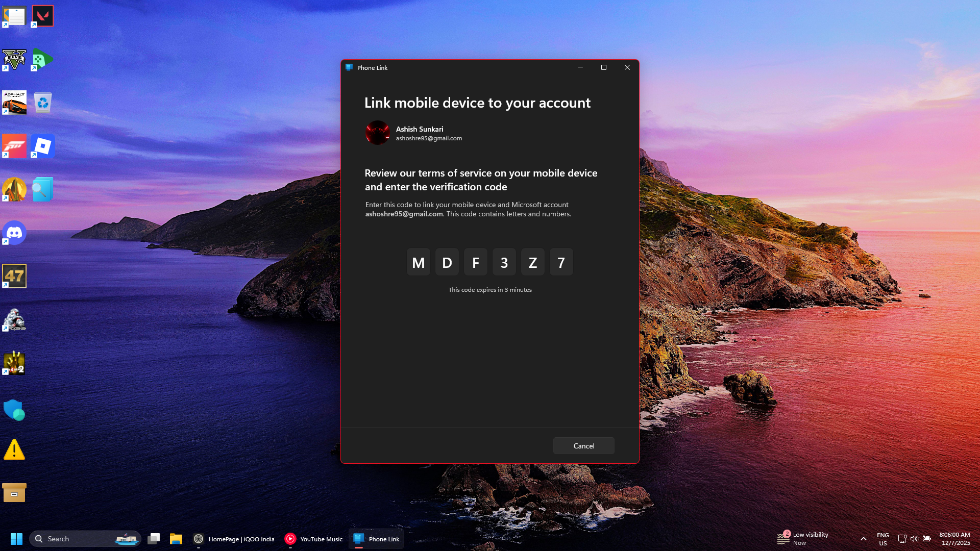
Task: Open File Explorer from taskbar
Action: pyautogui.click(x=176, y=539)
